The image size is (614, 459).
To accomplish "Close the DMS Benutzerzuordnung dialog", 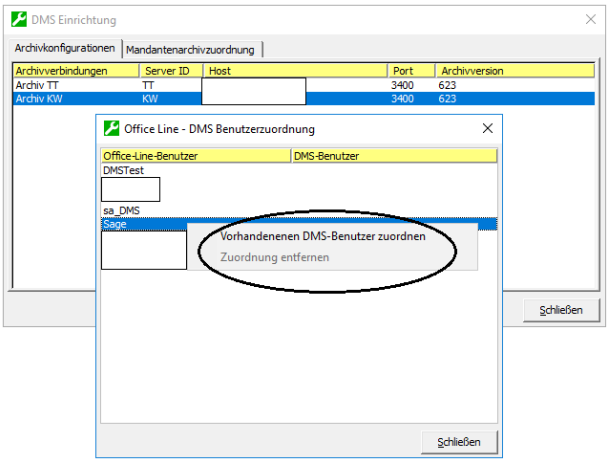I will (x=487, y=129).
